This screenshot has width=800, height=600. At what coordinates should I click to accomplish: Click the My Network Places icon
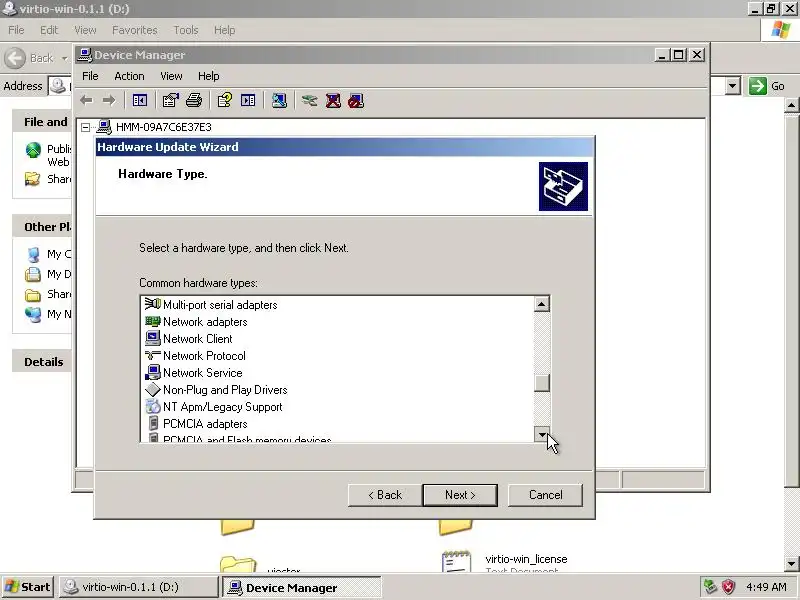click(33, 314)
